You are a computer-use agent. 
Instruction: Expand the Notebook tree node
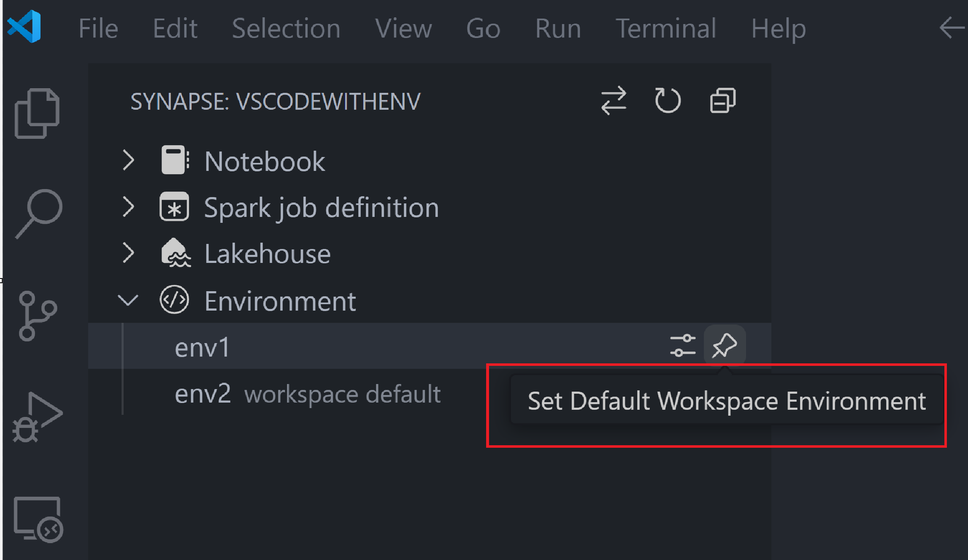(x=128, y=160)
